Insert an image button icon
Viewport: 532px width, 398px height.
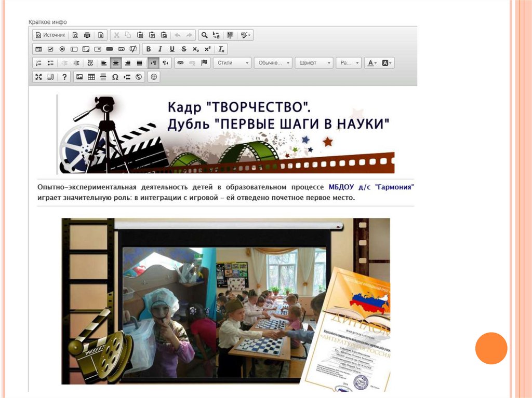121,49
